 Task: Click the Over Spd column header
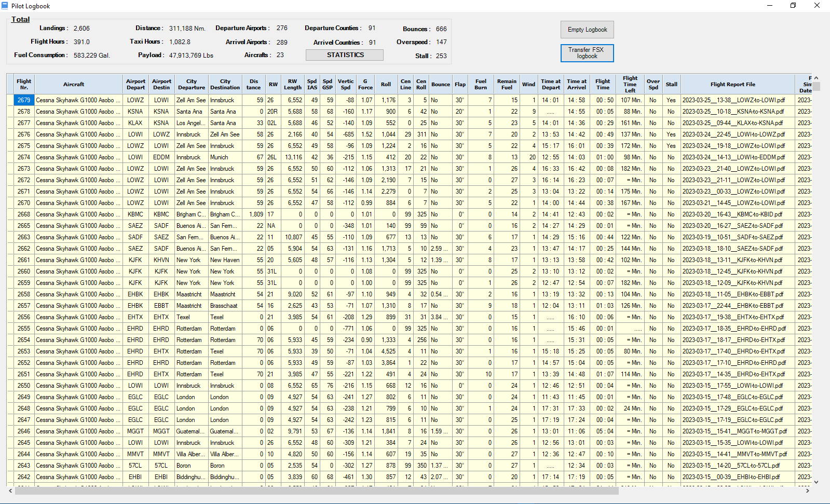(653, 84)
